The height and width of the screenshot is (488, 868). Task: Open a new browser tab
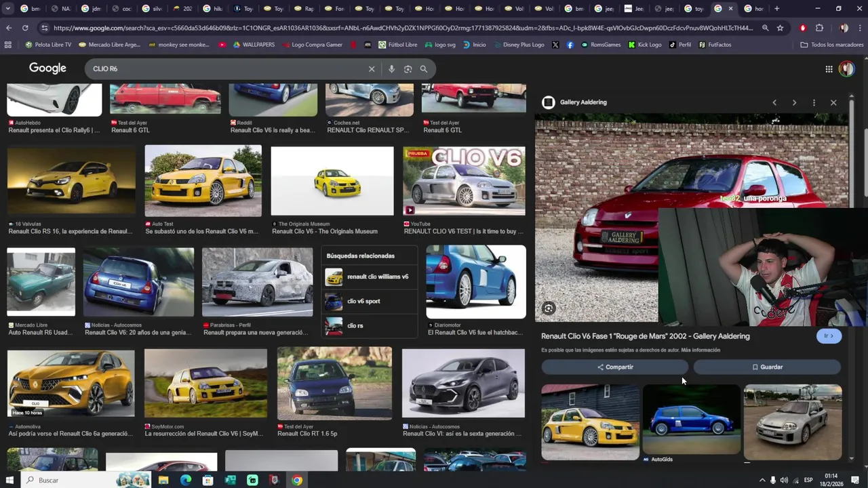coord(777,9)
